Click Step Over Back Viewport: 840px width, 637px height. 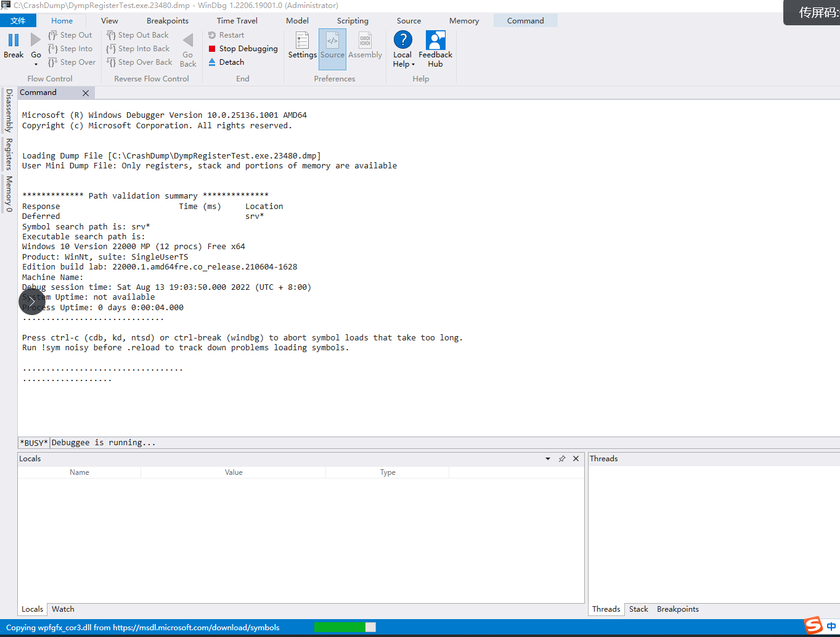pyautogui.click(x=139, y=62)
